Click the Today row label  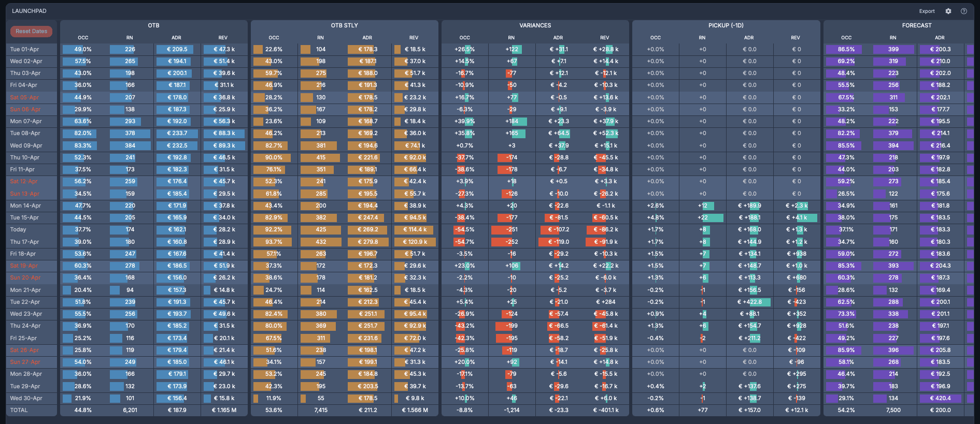click(18, 230)
